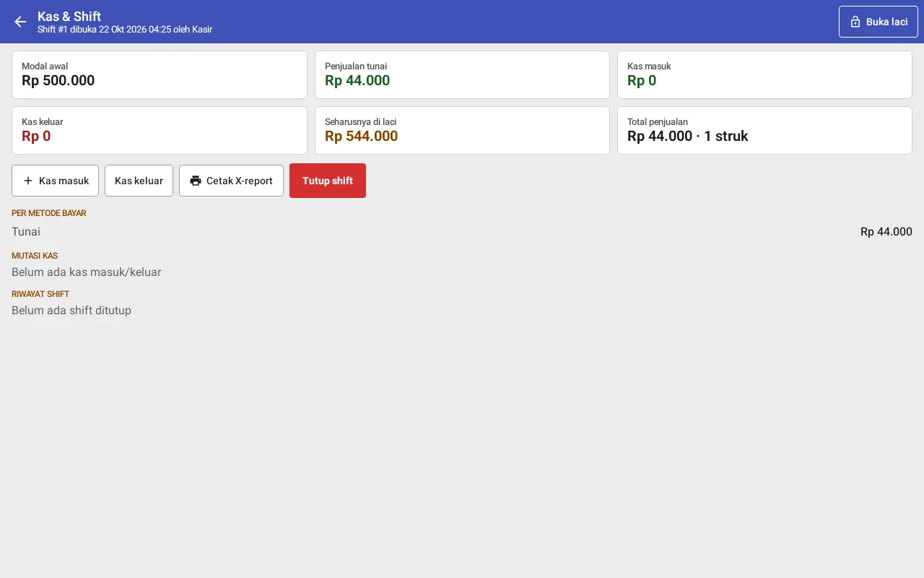
Task: Add cash in with Kas masuk button
Action: tap(55, 181)
